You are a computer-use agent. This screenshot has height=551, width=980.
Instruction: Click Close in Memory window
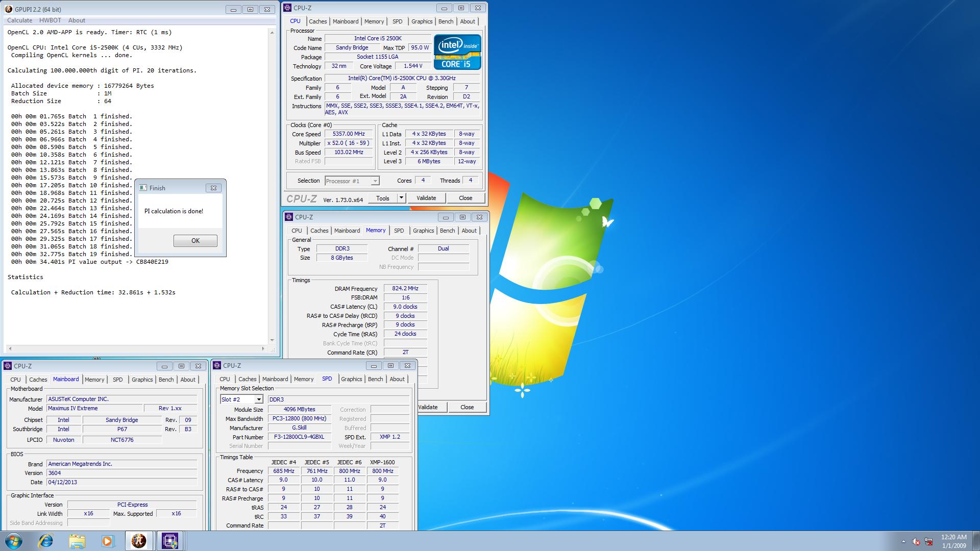(x=467, y=407)
